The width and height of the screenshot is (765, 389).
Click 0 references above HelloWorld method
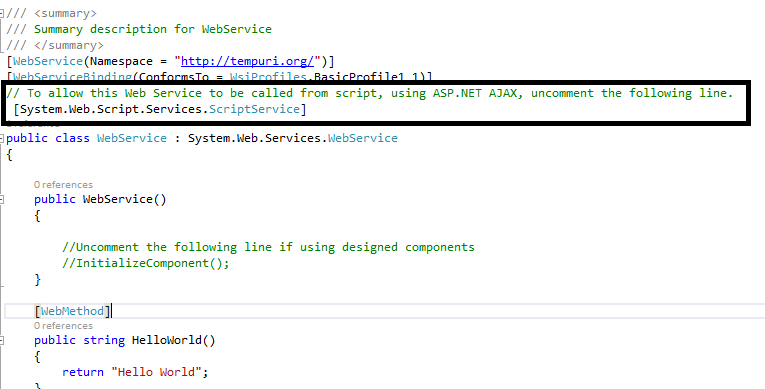[63, 326]
